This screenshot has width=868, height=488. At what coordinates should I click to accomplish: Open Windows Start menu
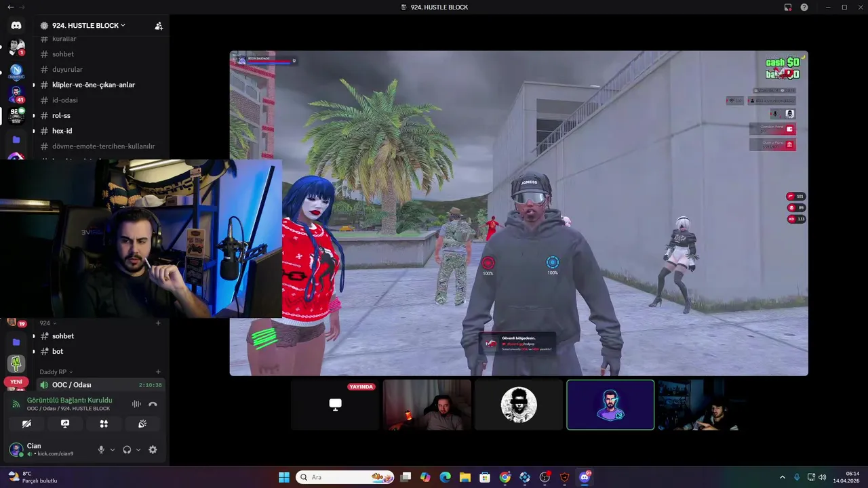pos(284,477)
